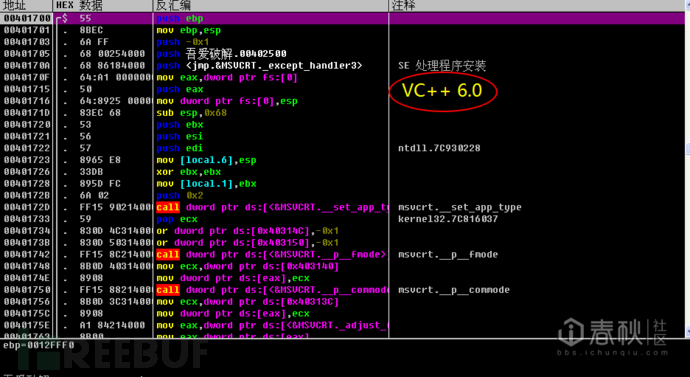690x377 pixels.
Task: Select the push _except_handler3 instruction
Action: click(259, 66)
